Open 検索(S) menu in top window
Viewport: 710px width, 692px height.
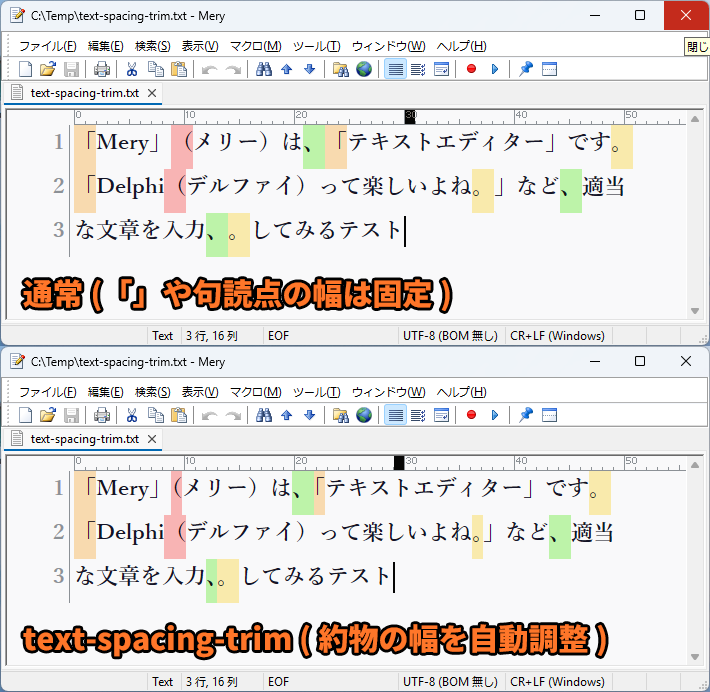pyautogui.click(x=153, y=46)
